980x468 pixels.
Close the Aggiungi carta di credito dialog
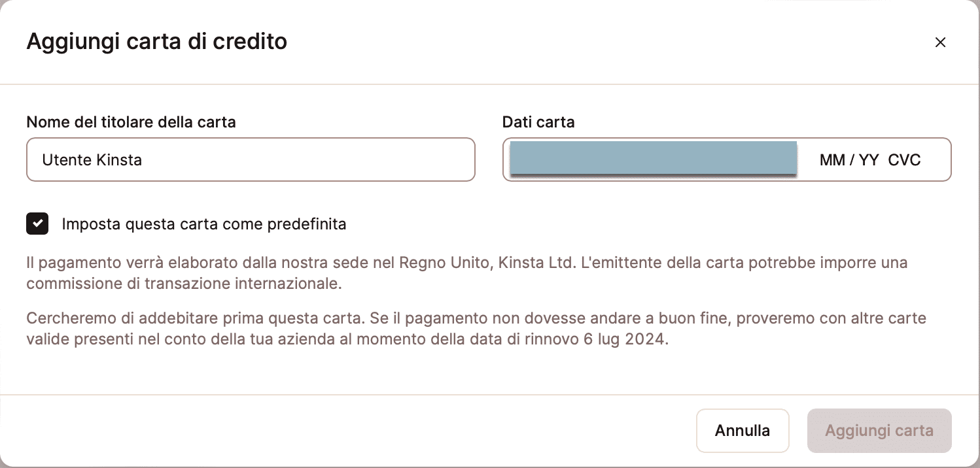[940, 42]
